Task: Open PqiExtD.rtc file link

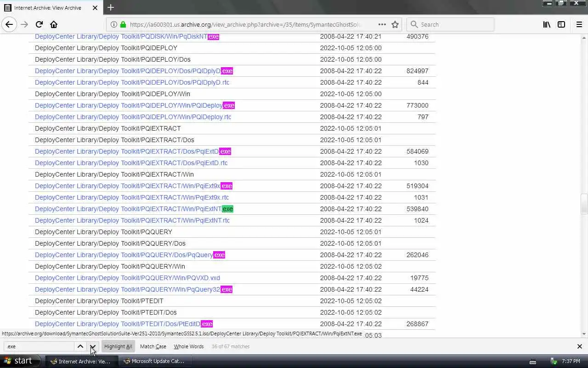Action: 131,163
